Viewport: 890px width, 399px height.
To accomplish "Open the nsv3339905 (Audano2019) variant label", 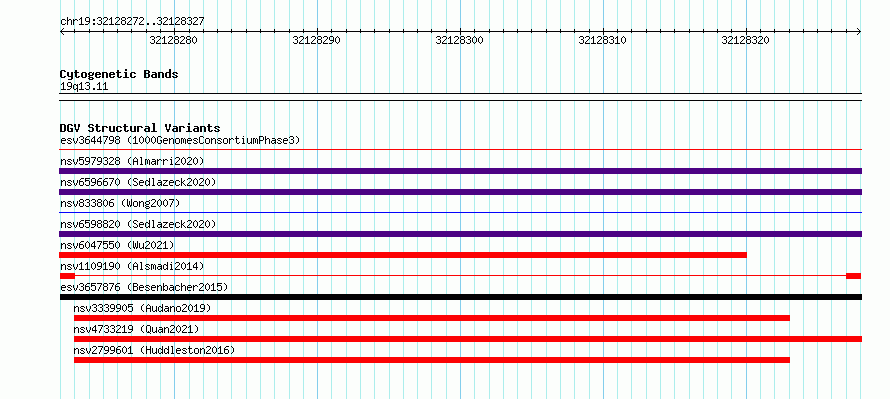I will [142, 308].
